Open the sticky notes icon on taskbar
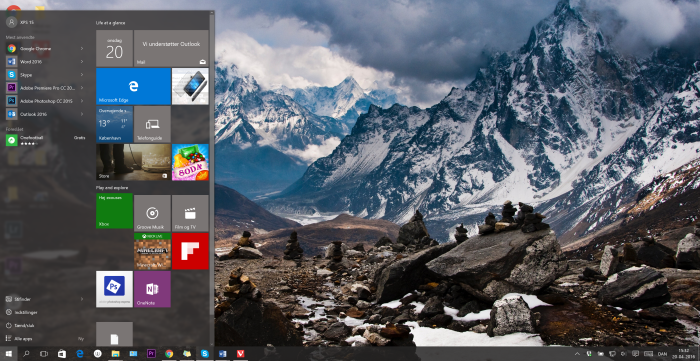 pyautogui.click(x=187, y=354)
